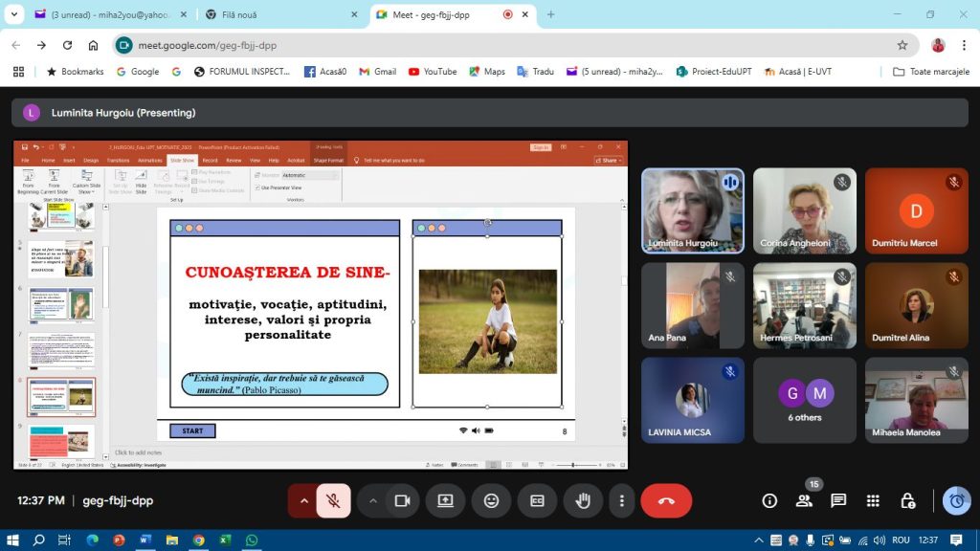Click the '6 others' participants tile
Screen dimensions: 980x551
click(x=804, y=400)
